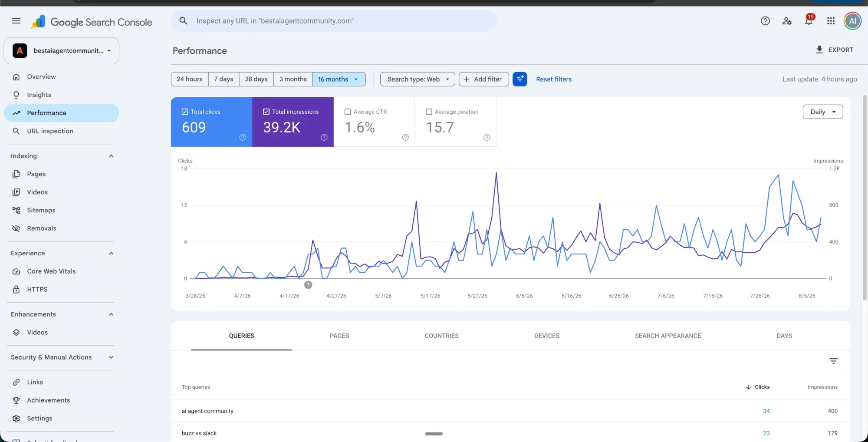Open Average CTR help icon
The width and height of the screenshot is (868, 442).
pyautogui.click(x=405, y=137)
